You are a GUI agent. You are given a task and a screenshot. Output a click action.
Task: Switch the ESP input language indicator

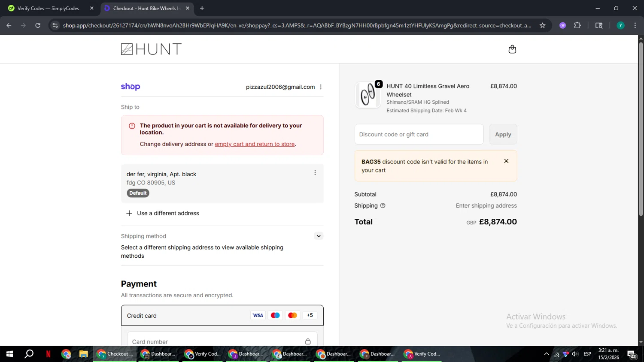coord(587,354)
